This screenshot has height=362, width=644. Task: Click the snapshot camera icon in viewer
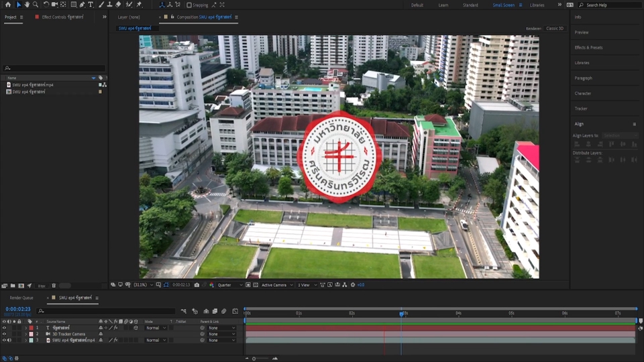point(197,285)
